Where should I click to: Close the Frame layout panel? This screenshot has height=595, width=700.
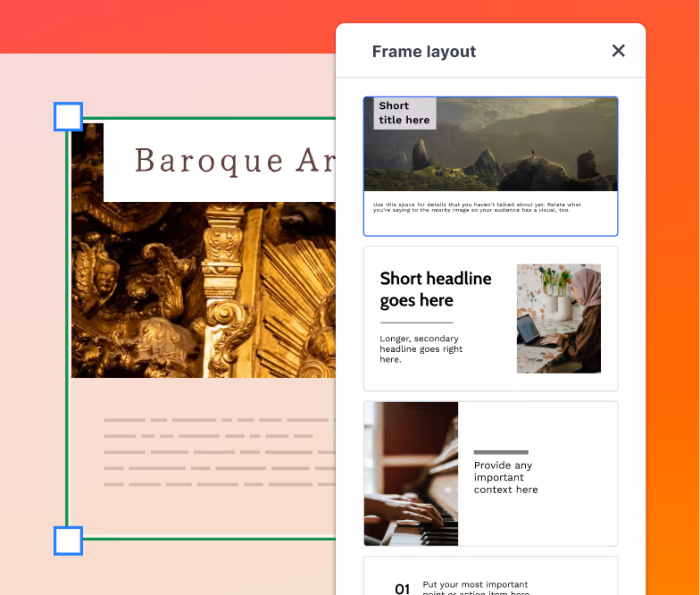pos(618,51)
